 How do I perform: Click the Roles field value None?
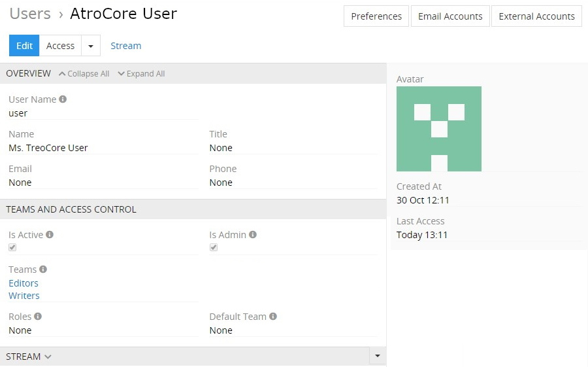point(20,330)
